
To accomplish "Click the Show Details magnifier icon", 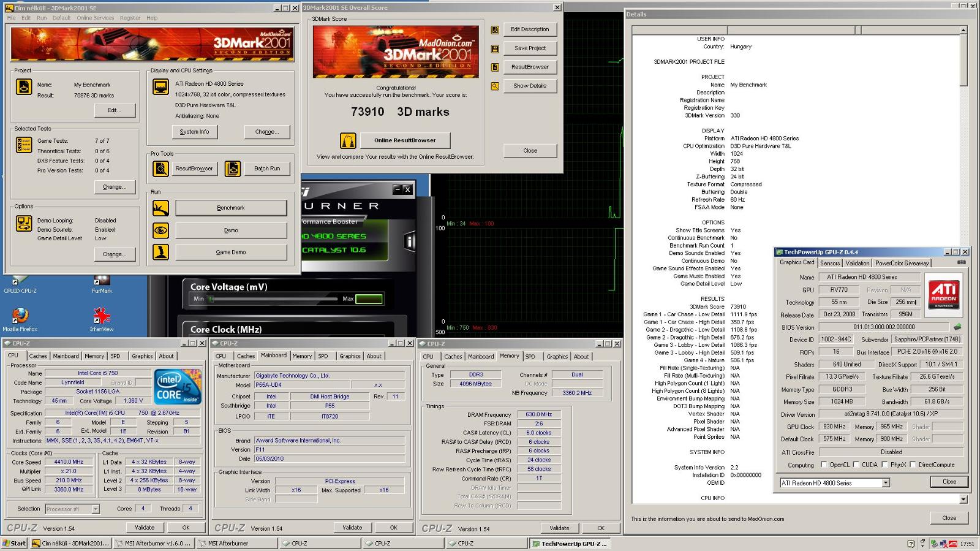I will tap(495, 86).
